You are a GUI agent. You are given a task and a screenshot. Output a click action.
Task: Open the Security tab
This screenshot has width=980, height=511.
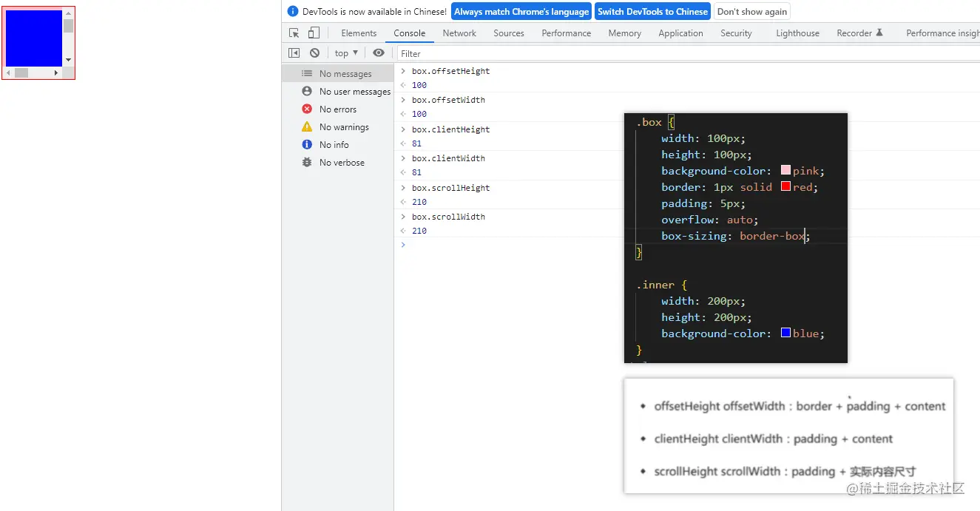(x=736, y=33)
